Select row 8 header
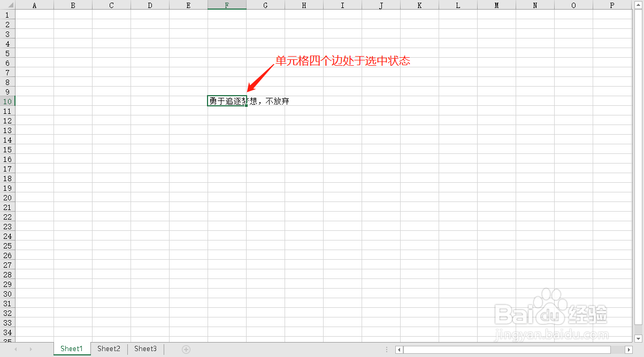This screenshot has width=644, height=357. [x=7, y=82]
